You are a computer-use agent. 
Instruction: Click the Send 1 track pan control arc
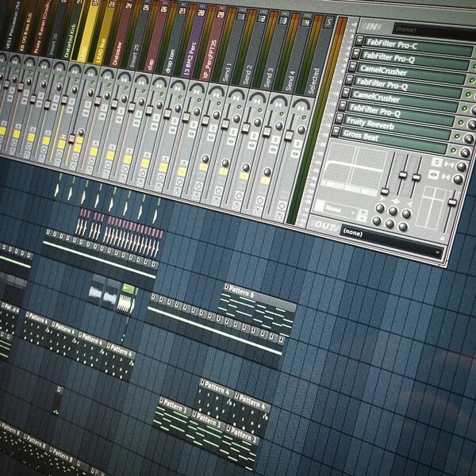click(x=216, y=90)
